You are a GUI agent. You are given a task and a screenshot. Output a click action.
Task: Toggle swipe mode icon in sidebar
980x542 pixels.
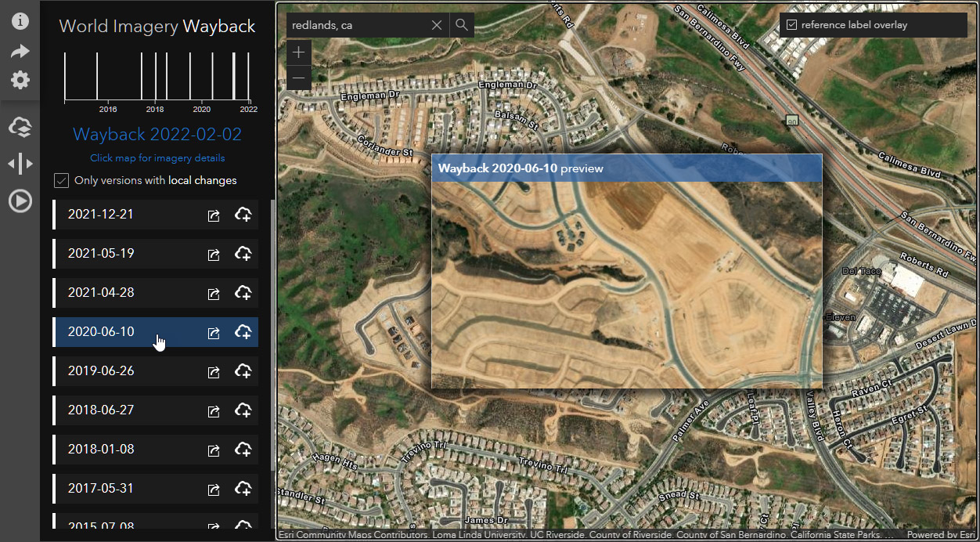tap(20, 164)
